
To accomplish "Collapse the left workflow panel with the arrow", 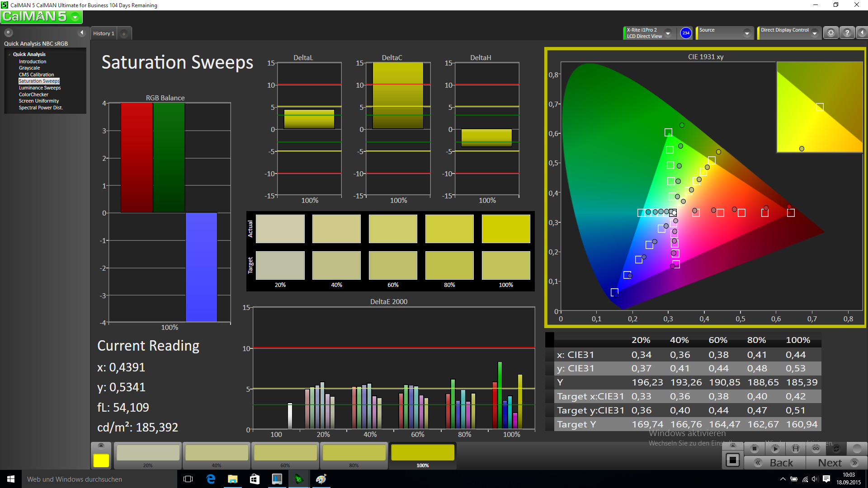I will 82,33.
